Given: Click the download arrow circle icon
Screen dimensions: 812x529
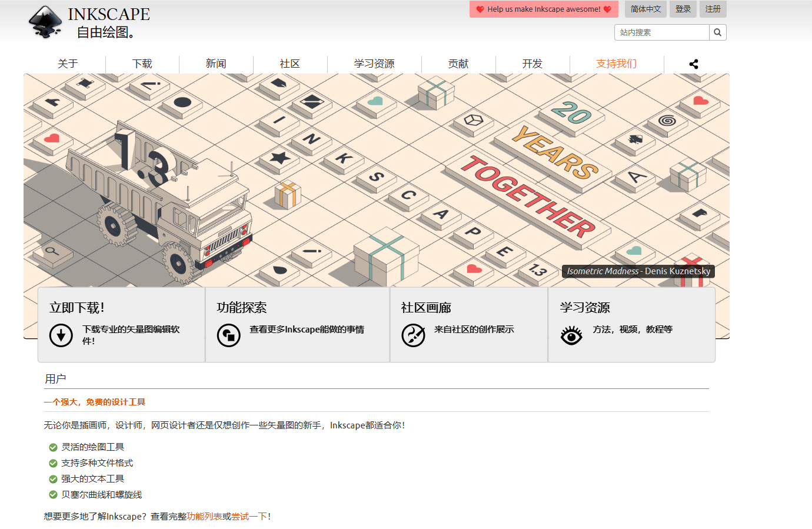Looking at the screenshot, I should coord(61,335).
